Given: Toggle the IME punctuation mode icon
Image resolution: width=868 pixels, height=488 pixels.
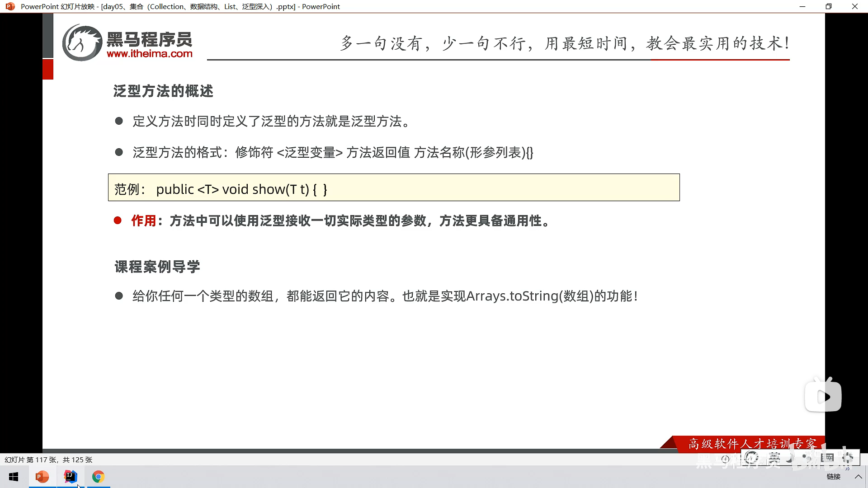Looking at the screenshot, I should click(806, 458).
